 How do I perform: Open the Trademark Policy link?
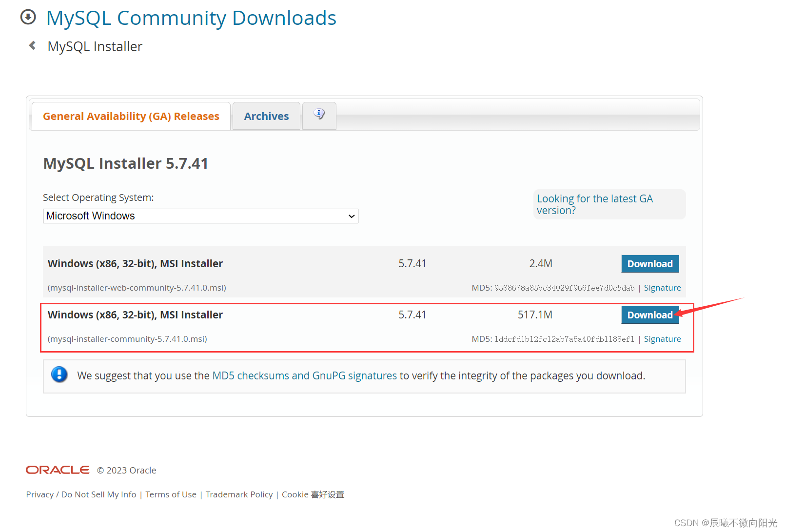pyautogui.click(x=239, y=494)
